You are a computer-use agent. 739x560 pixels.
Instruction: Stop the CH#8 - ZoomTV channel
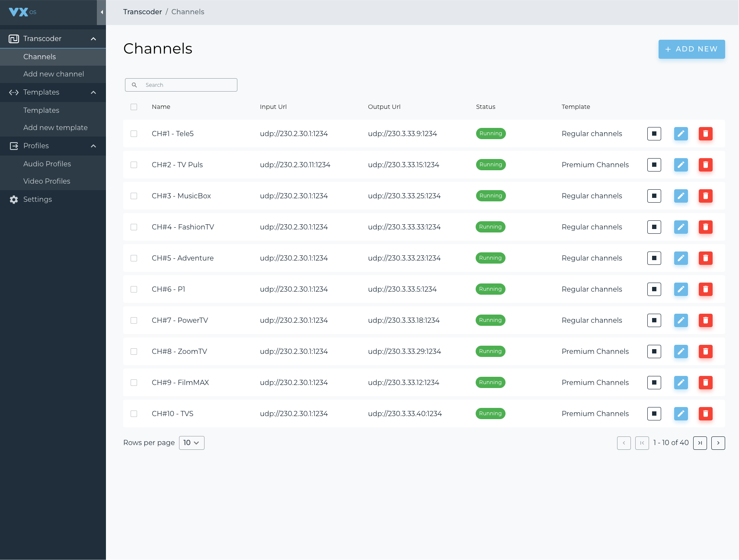[x=654, y=351]
